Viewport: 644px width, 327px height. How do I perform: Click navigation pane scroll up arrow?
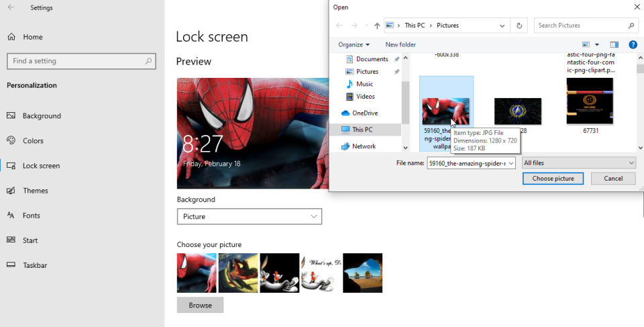tap(405, 58)
